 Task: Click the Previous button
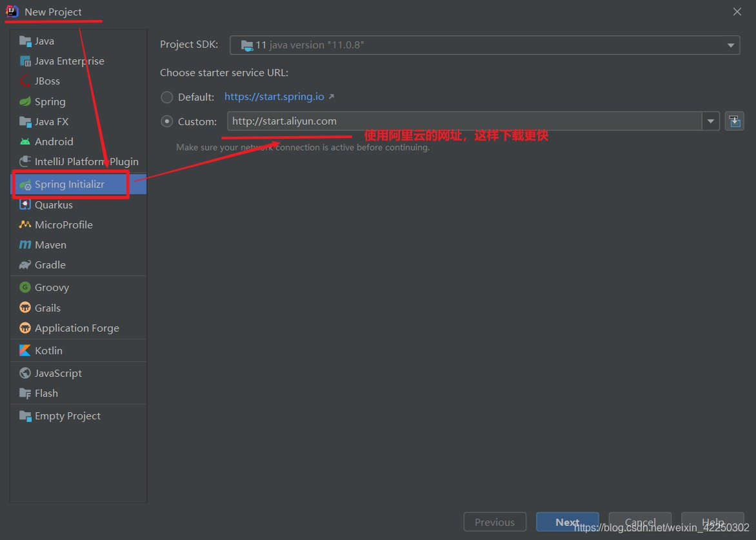(x=495, y=522)
